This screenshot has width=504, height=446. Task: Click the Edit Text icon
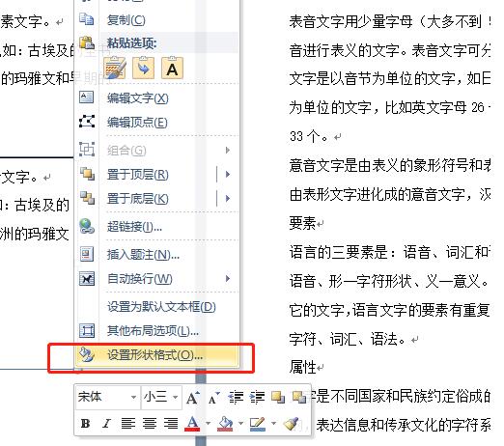(x=87, y=98)
